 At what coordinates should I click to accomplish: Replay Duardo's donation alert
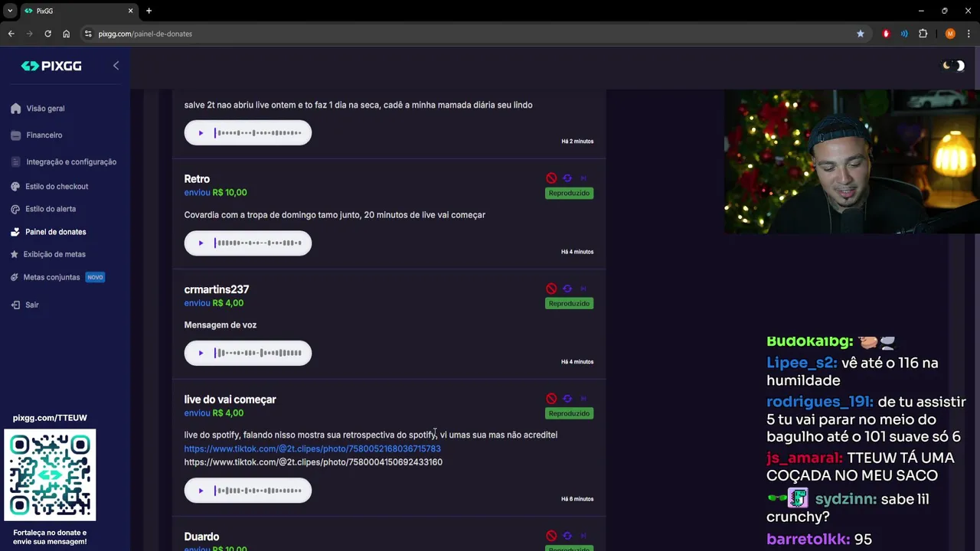click(x=567, y=536)
